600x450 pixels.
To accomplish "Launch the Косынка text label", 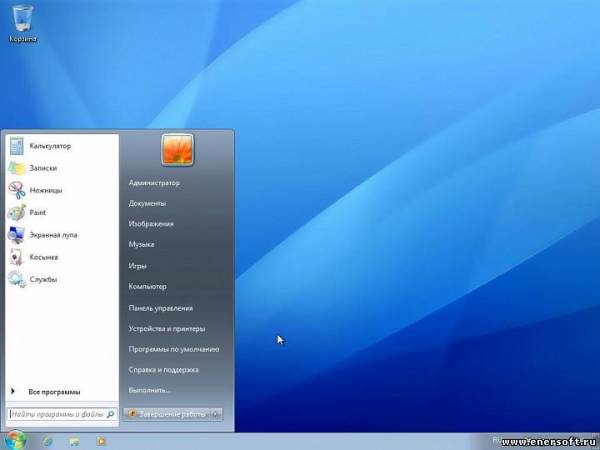I will 44,257.
